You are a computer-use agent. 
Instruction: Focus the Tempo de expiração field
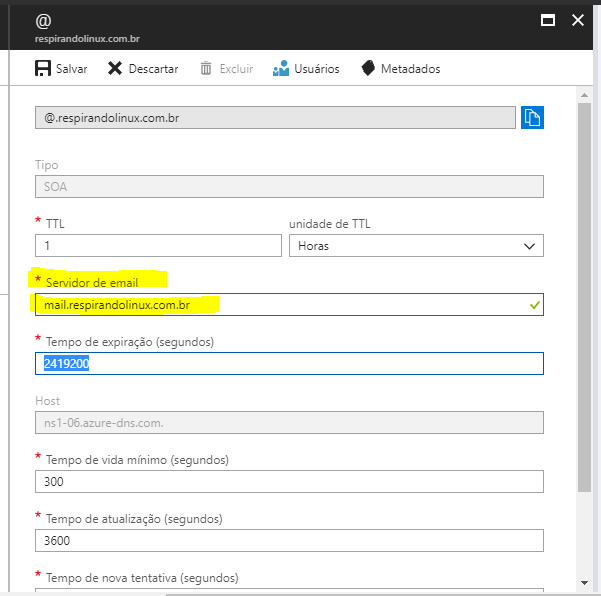tap(289, 363)
